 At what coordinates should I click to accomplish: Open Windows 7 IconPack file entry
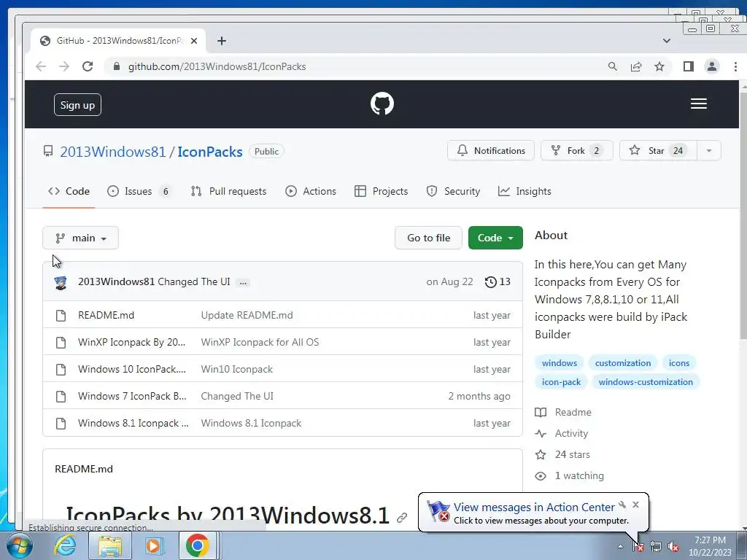133,396
